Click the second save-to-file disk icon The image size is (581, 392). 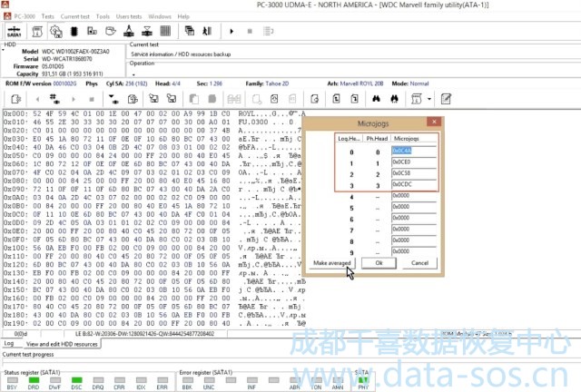pos(172,99)
